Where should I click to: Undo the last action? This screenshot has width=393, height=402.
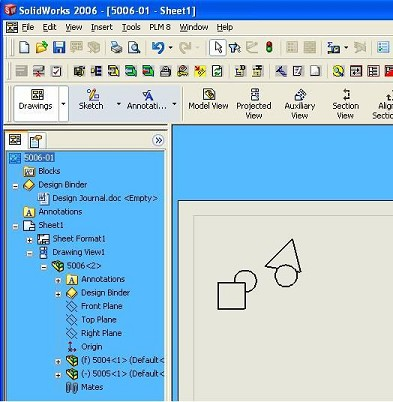point(158,48)
